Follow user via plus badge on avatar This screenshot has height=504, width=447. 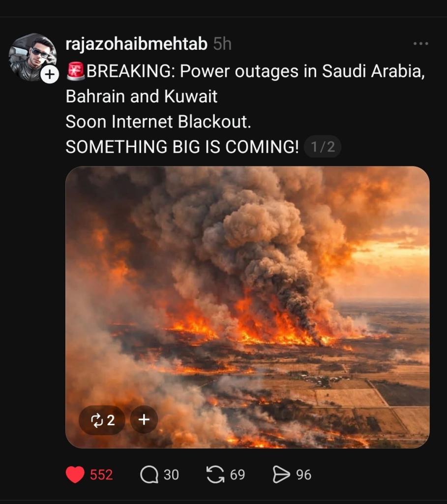coord(50,74)
